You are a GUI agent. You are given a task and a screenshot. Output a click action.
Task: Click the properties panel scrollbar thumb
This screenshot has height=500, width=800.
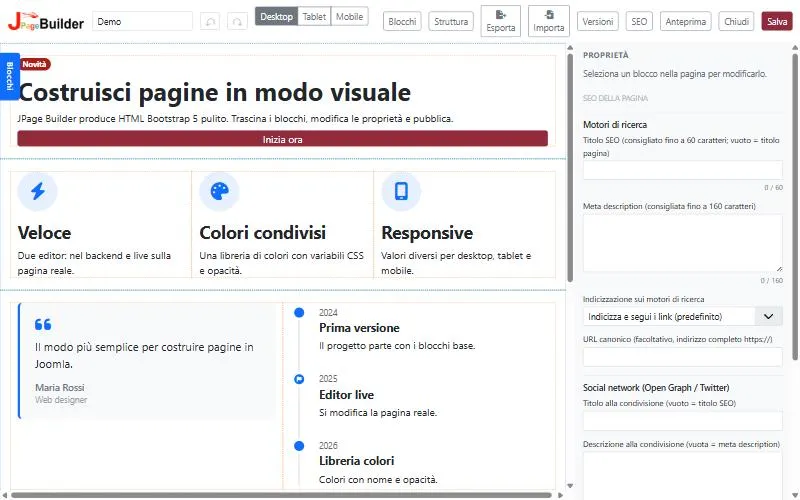tap(794, 207)
